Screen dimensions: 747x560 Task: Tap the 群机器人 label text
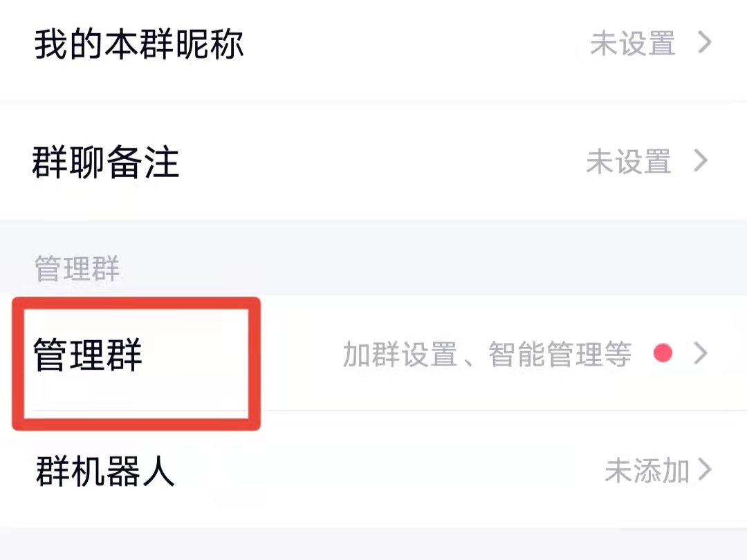[x=105, y=471]
